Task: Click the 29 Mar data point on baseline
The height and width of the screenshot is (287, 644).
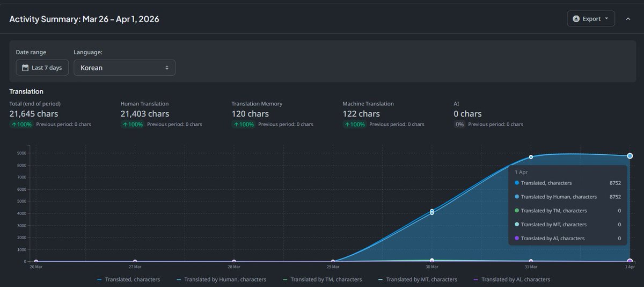Action: 333,262
